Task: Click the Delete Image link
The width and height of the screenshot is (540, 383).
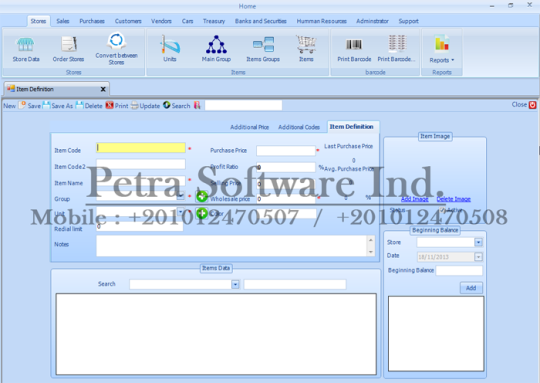Action: coord(454,199)
